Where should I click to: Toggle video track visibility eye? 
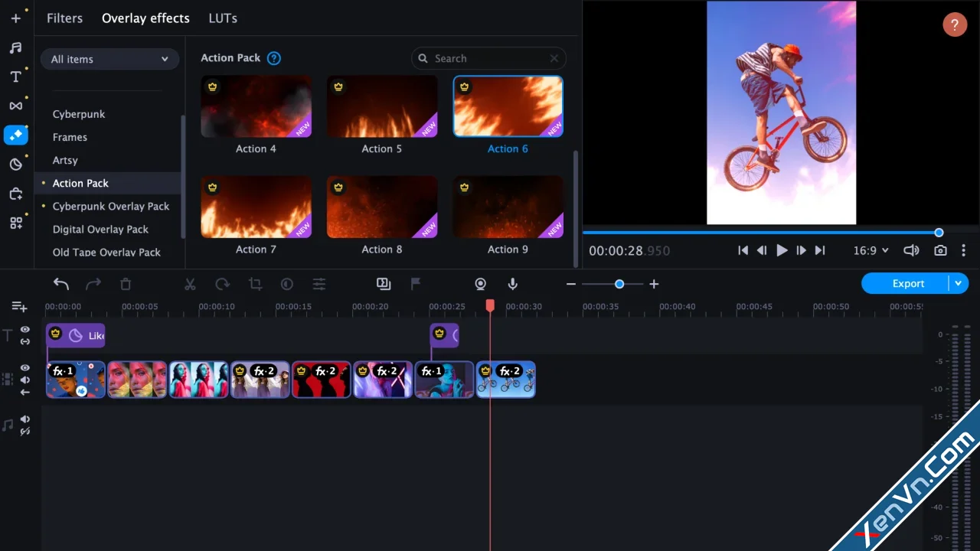coord(25,368)
